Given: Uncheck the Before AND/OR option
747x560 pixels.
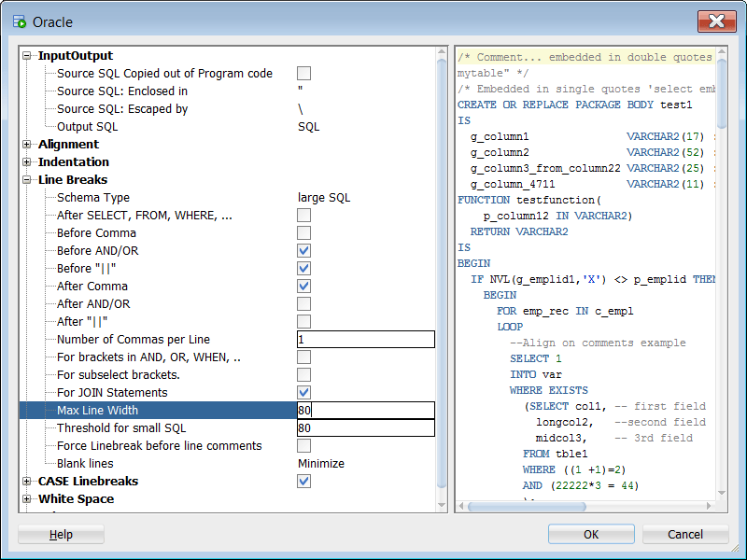Looking at the screenshot, I should coord(303,250).
